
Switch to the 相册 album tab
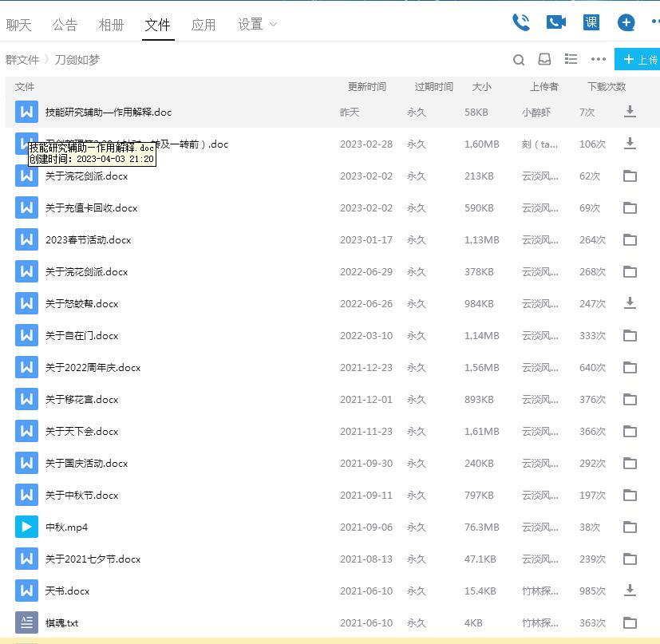click(x=111, y=25)
